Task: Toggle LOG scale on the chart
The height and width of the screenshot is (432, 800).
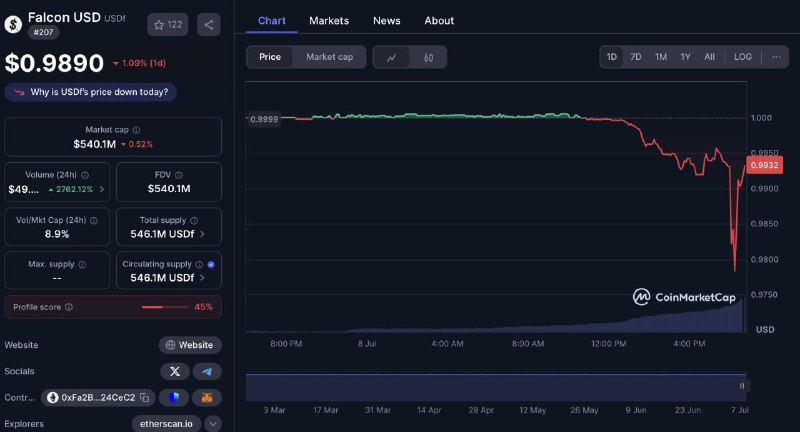Action: [x=743, y=57]
